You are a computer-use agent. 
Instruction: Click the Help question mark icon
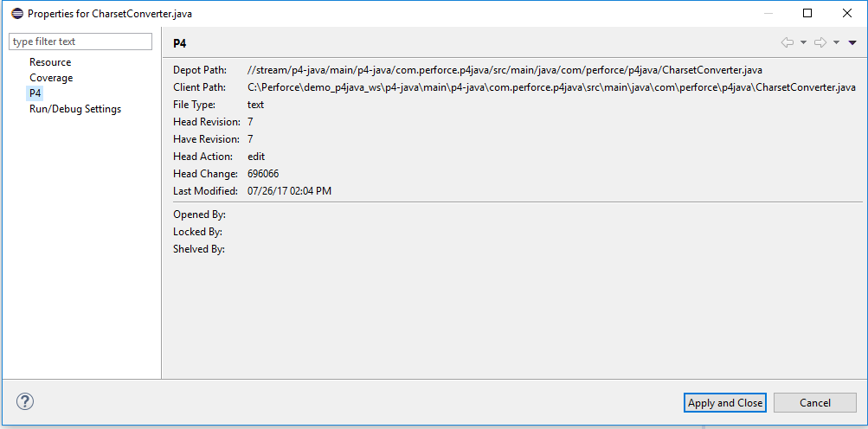coord(25,401)
